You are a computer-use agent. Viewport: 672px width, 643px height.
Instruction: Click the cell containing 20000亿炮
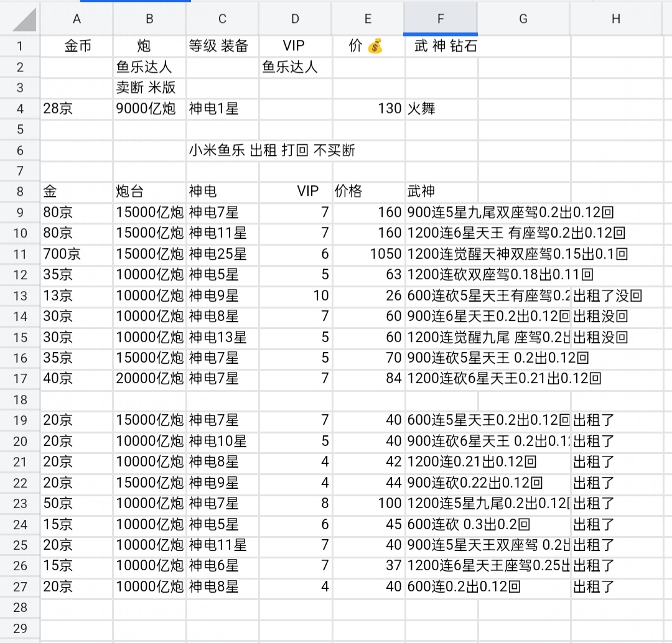click(149, 378)
